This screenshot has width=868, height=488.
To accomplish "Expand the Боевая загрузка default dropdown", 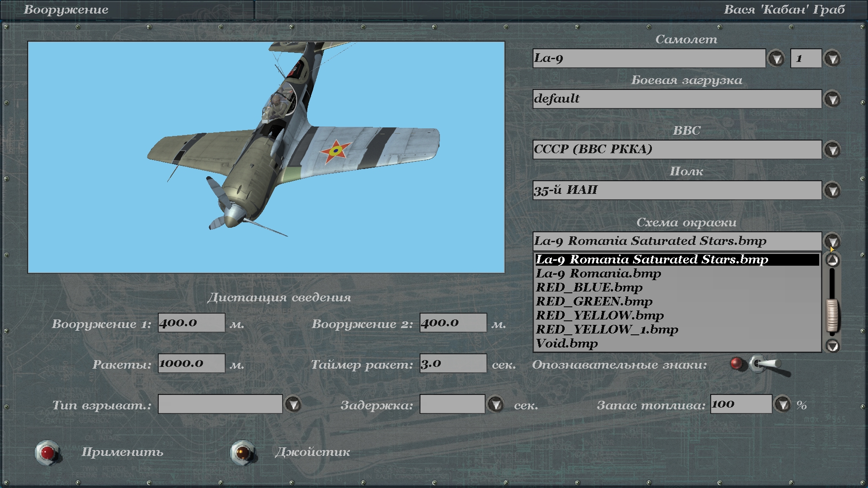I will click(832, 99).
